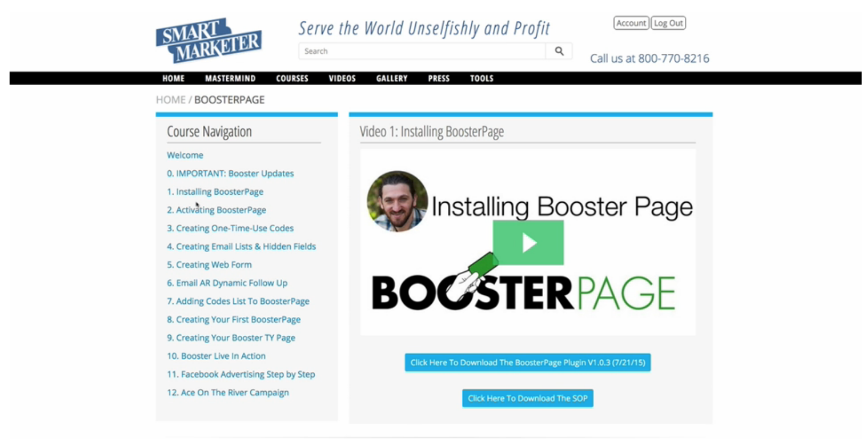Click the search magnifier icon

tap(559, 51)
